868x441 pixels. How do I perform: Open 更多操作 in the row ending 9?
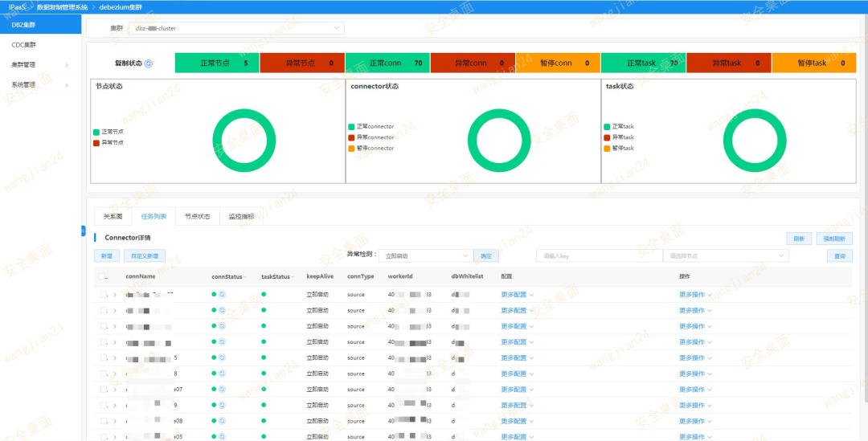(695, 405)
